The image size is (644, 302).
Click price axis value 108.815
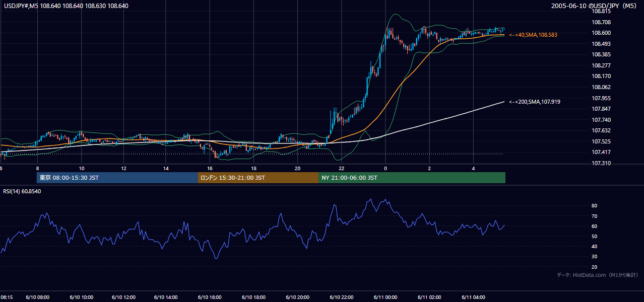pos(601,11)
